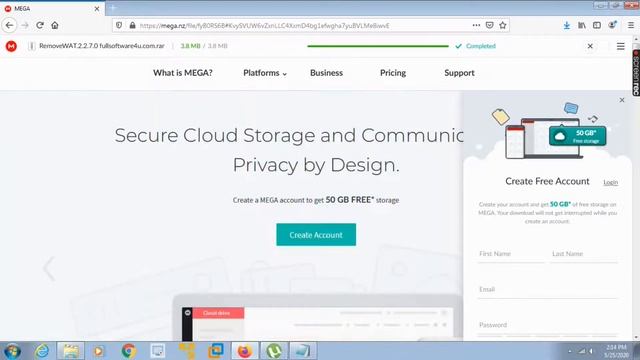Open Google Chrome from the taskbar
Screen dimensions: 640x360
coord(128,351)
